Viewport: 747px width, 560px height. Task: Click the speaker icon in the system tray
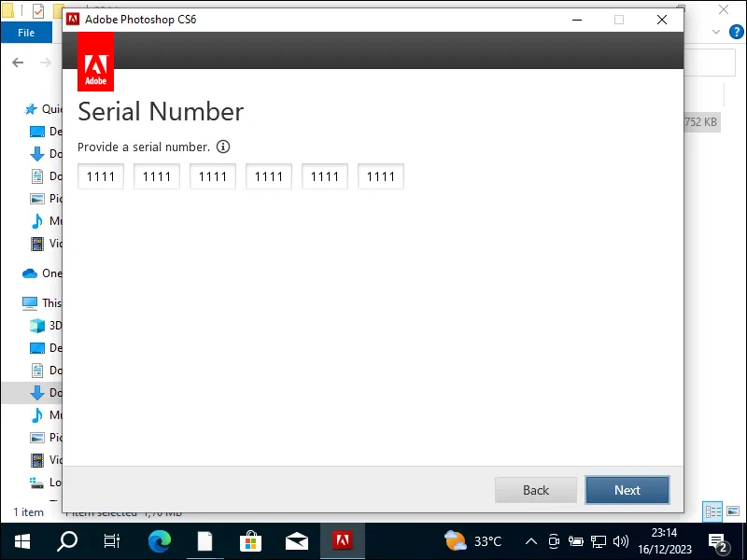[621, 540]
